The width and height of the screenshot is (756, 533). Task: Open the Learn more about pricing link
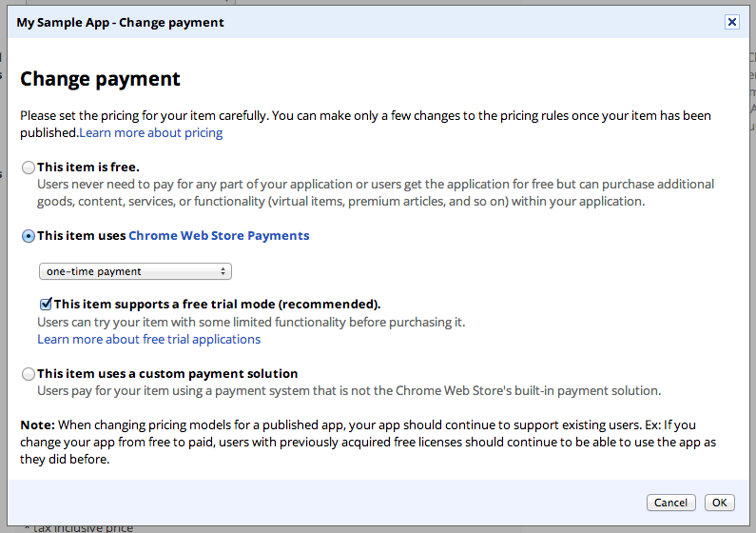pos(151,133)
